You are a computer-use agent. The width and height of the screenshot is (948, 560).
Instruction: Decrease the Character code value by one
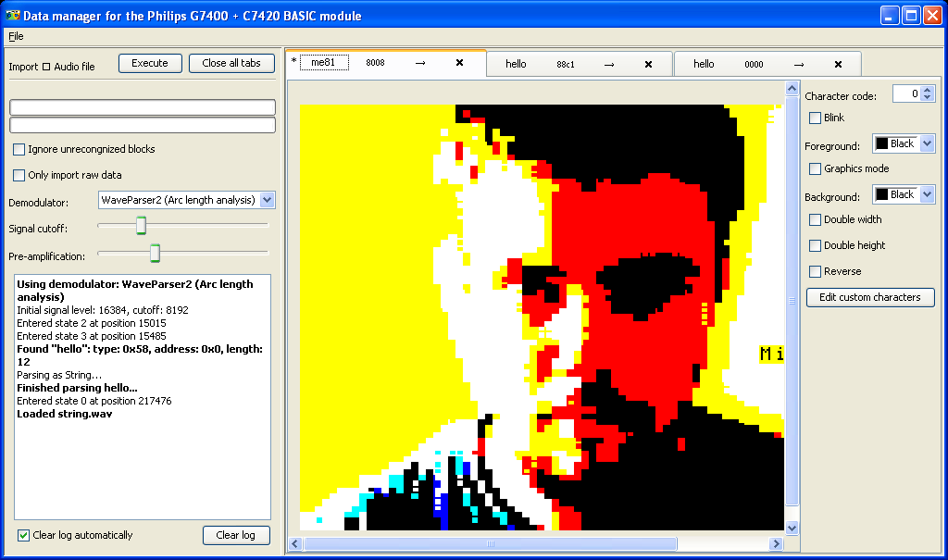928,97
